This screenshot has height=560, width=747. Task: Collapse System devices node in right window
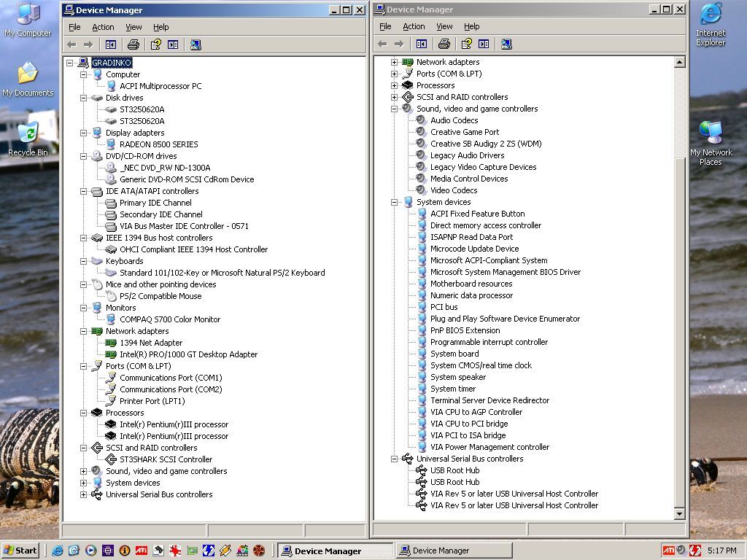coord(395,202)
